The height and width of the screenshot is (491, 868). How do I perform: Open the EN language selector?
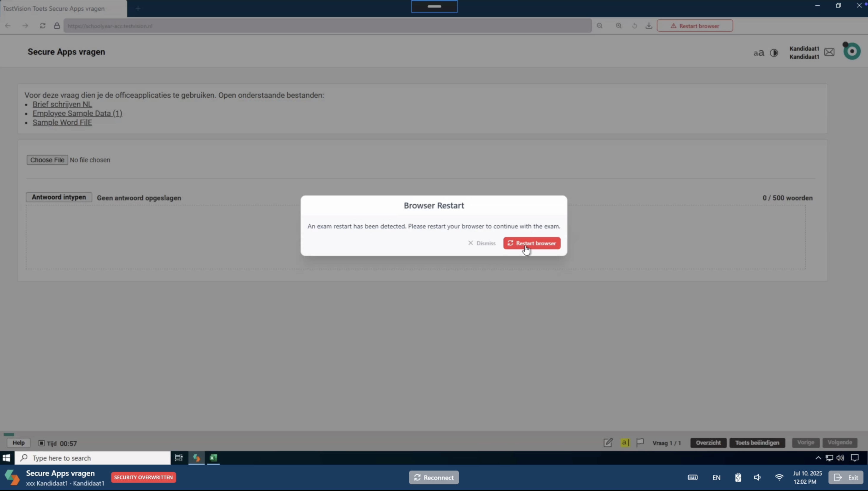click(716, 477)
